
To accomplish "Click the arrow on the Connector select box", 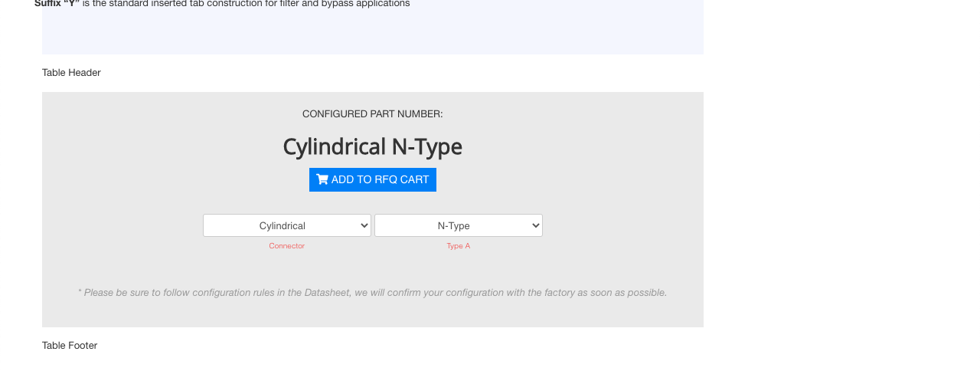I will (x=364, y=225).
